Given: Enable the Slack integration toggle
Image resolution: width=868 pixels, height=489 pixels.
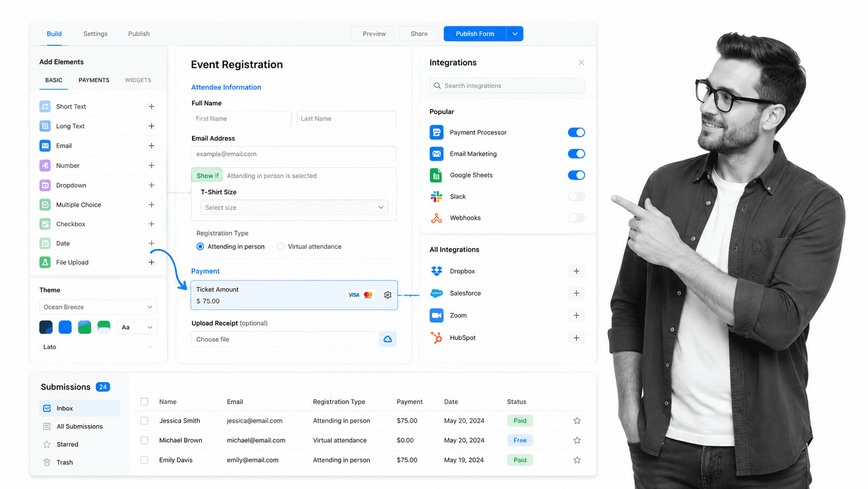Looking at the screenshot, I should point(576,196).
